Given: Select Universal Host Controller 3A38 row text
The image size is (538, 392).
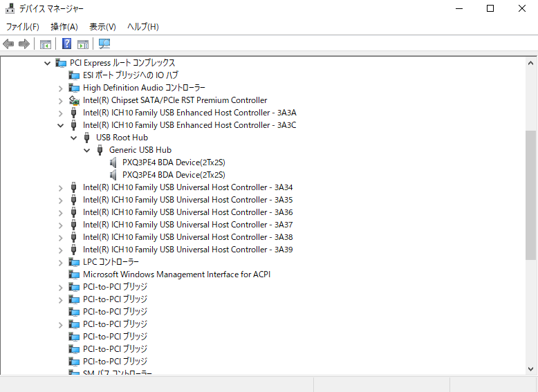Looking at the screenshot, I should pyautogui.click(x=187, y=237).
